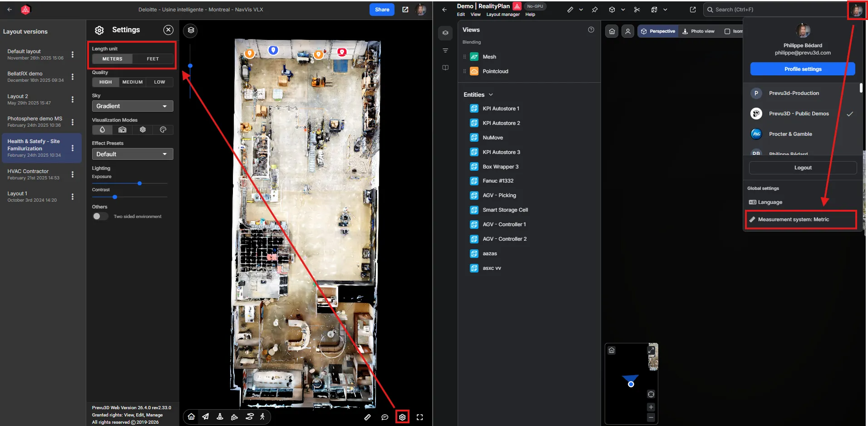868x426 pixels.
Task: Adjust the Exposure slider handle
Action: [x=140, y=183]
